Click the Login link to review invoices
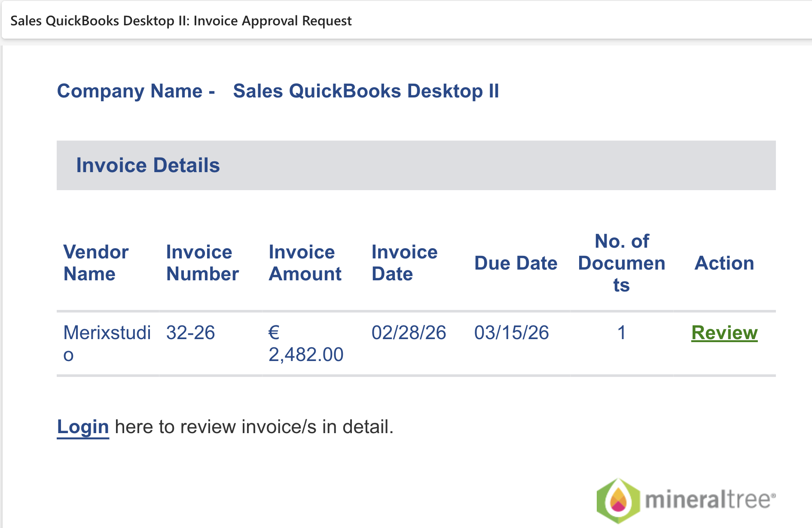This screenshot has height=528, width=812. pyautogui.click(x=83, y=427)
